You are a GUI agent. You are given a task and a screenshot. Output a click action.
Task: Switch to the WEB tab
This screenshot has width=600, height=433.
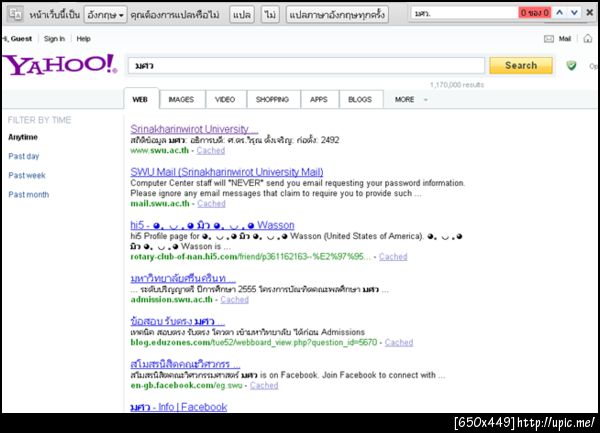(140, 99)
